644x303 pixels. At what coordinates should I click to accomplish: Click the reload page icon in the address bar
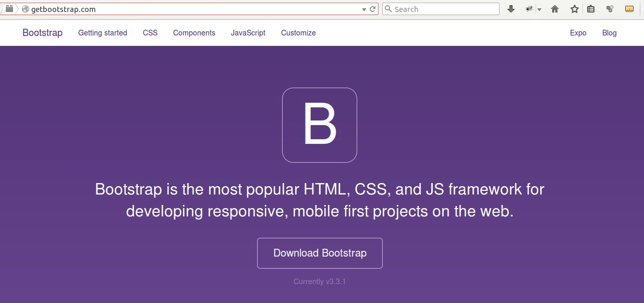[373, 9]
